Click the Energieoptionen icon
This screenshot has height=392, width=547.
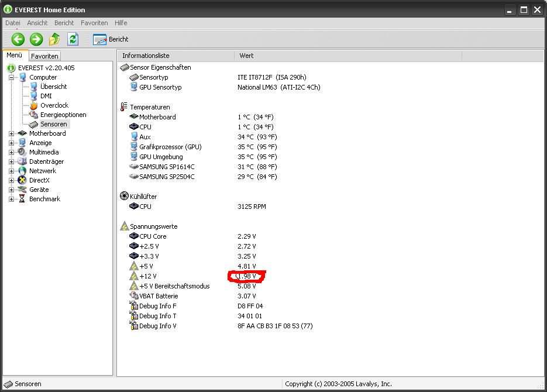pos(33,115)
